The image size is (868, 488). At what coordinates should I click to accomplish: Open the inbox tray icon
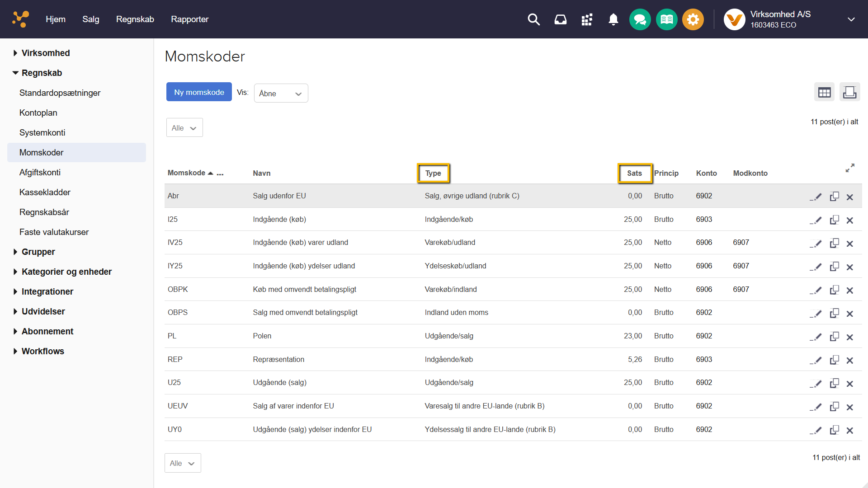[560, 19]
